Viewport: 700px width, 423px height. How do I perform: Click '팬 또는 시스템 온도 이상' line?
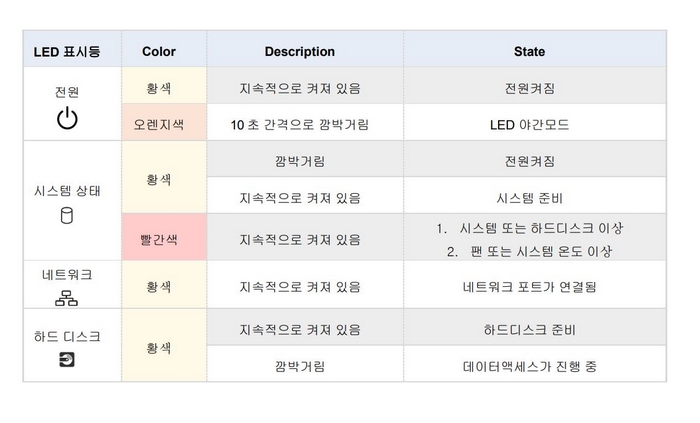(x=529, y=251)
